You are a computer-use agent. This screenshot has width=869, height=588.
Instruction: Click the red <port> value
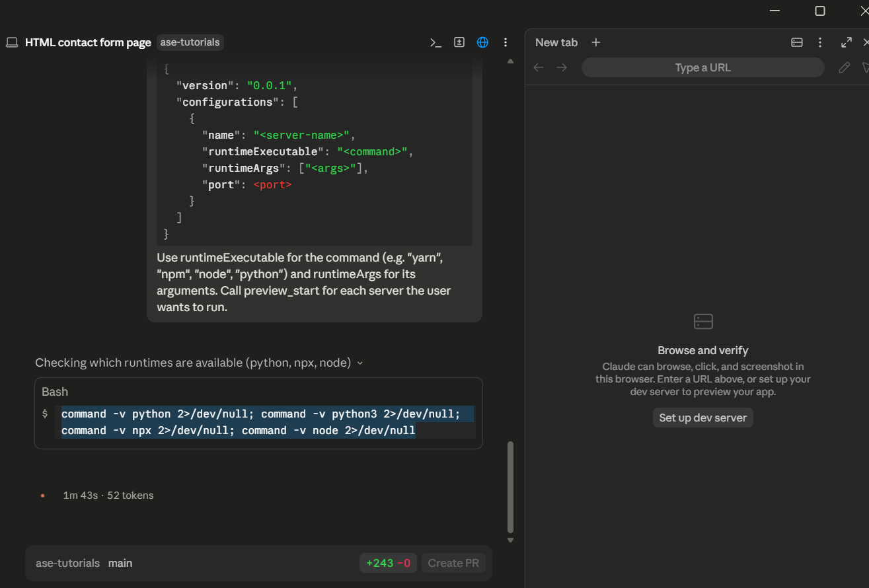point(272,185)
